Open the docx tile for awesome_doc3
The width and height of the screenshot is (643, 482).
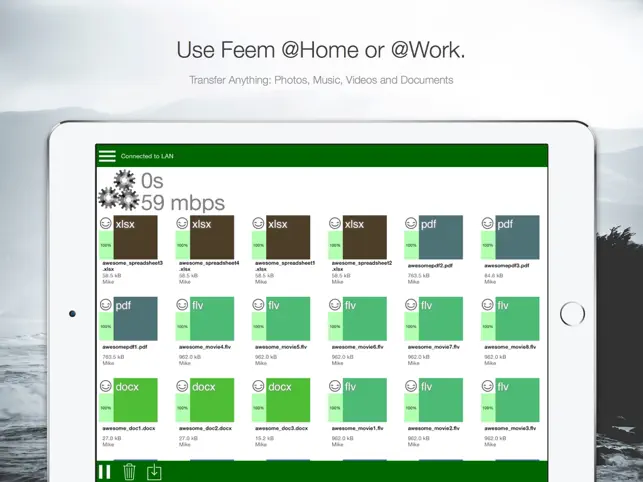point(288,400)
